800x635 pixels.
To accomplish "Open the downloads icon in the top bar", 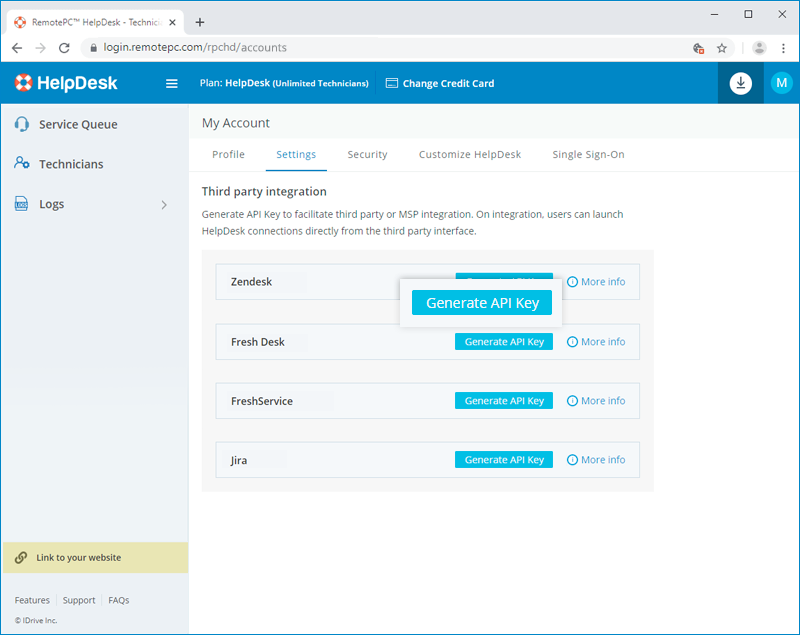I will point(740,83).
